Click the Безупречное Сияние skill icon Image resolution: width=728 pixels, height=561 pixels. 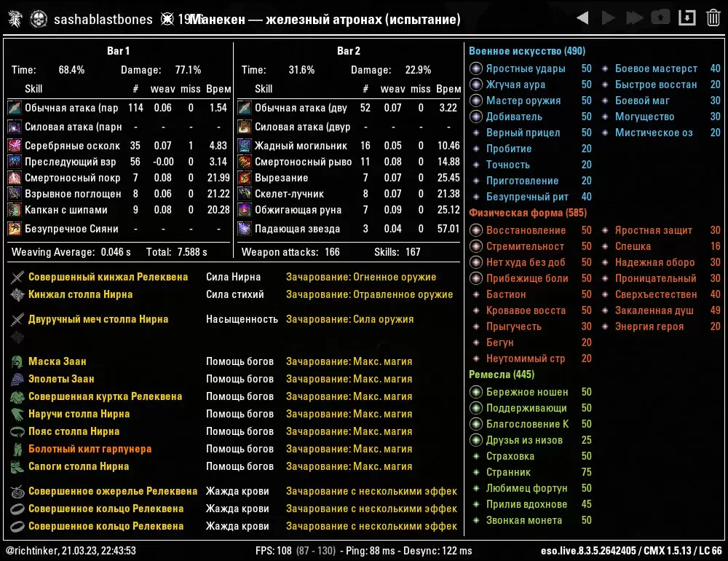[15, 229]
